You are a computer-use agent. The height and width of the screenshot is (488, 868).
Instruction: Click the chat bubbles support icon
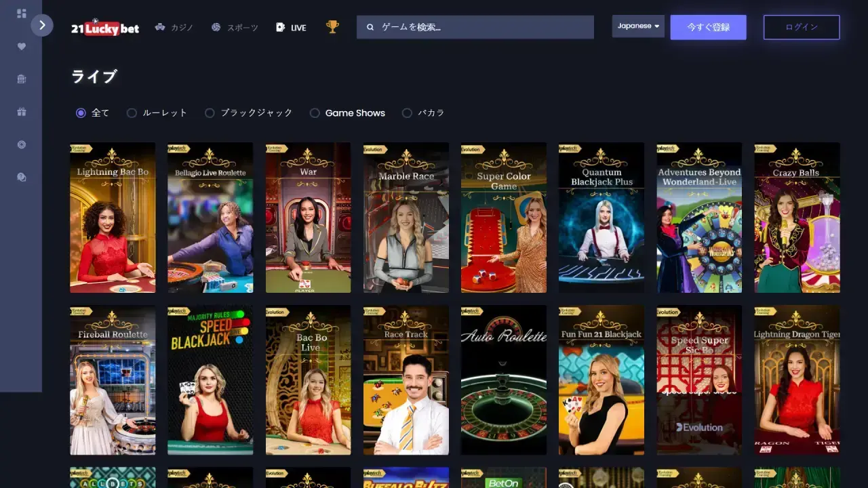(x=21, y=177)
